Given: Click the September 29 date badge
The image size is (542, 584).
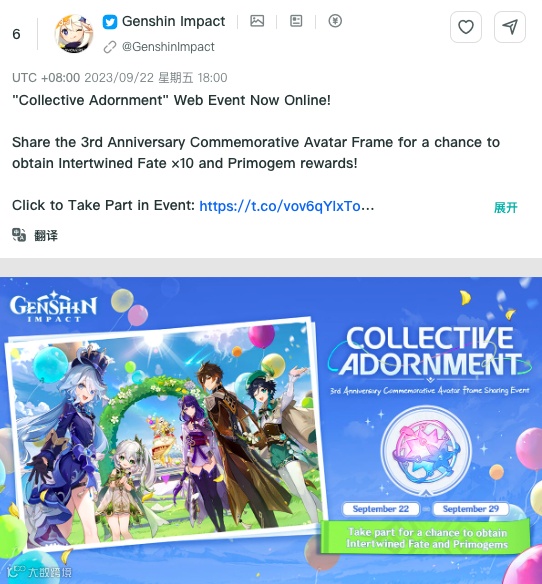Looking at the screenshot, I should [x=470, y=509].
